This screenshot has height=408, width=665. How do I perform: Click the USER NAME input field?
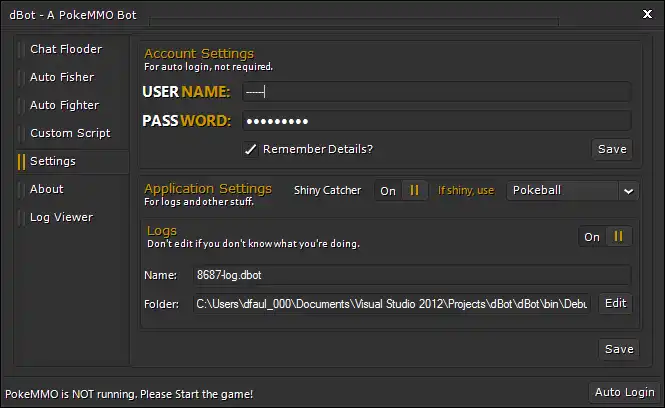(x=437, y=92)
